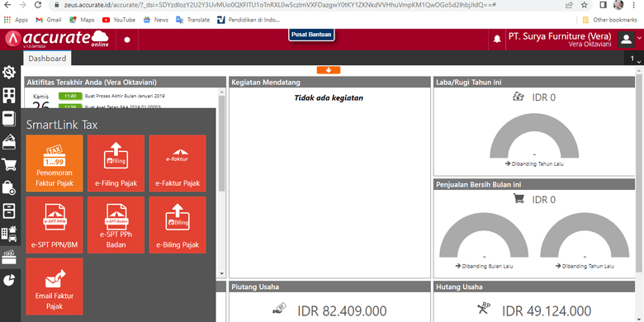
Task: Expand the user account dropdown arrow
Action: [639, 38]
